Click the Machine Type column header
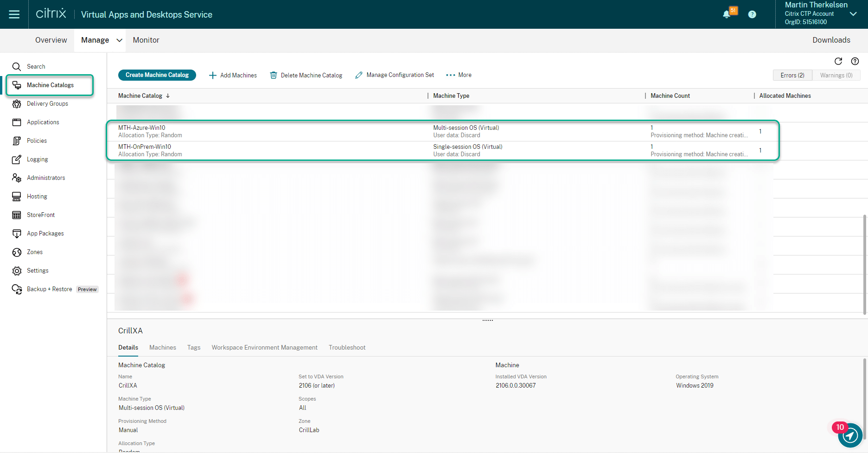Viewport: 868px width, 453px height. point(451,96)
